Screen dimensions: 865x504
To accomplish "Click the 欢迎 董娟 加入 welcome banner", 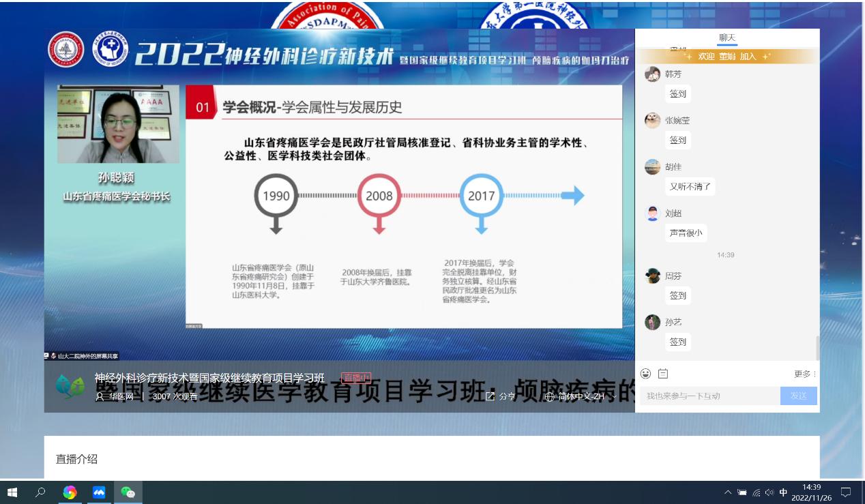I will 727,57.
